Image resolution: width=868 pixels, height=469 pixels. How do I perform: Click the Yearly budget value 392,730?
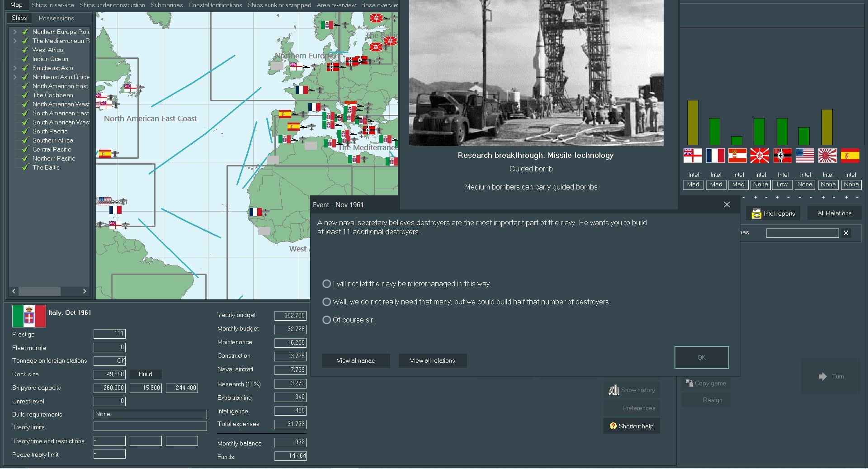[290, 315]
